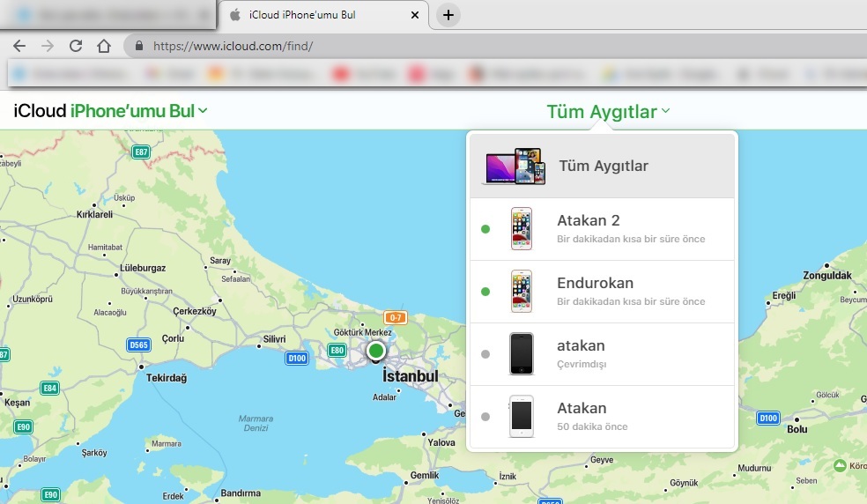Click the Bandırma town label
Viewport: 867px width, 504px height.
coord(241,493)
